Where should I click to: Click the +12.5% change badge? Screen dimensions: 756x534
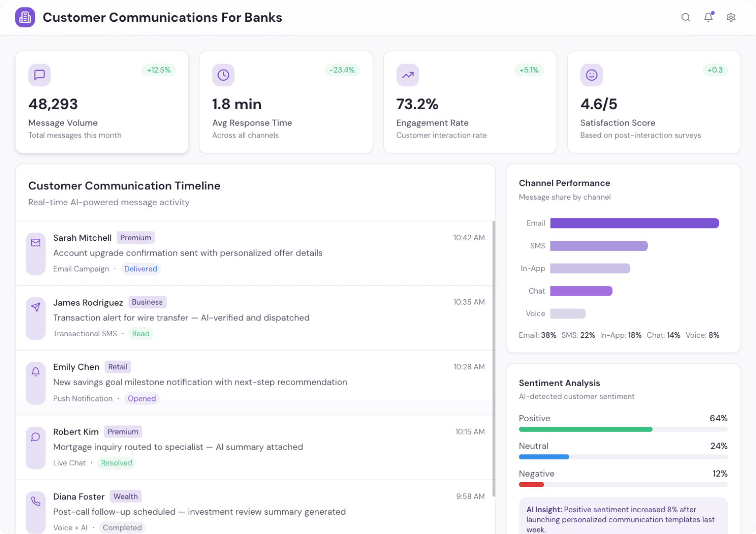[159, 70]
